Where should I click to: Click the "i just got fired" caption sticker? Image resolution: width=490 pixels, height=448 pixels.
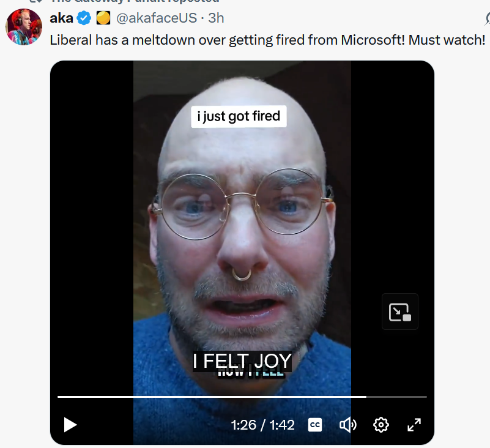(239, 116)
